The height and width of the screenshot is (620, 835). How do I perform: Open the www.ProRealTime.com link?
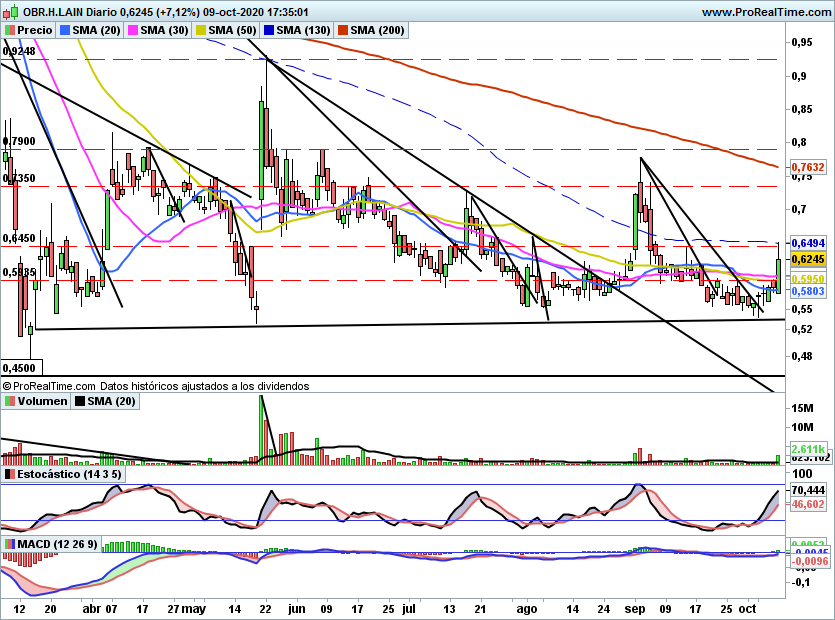[x=766, y=12]
